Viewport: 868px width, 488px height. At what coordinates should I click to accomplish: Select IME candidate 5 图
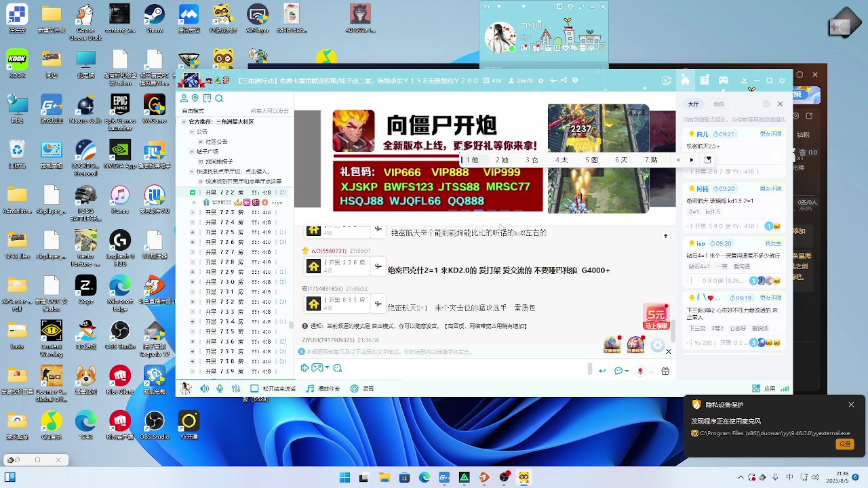click(591, 160)
